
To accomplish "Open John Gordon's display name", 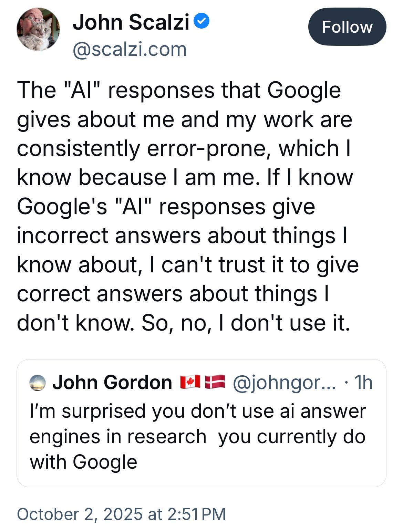I will [x=112, y=382].
